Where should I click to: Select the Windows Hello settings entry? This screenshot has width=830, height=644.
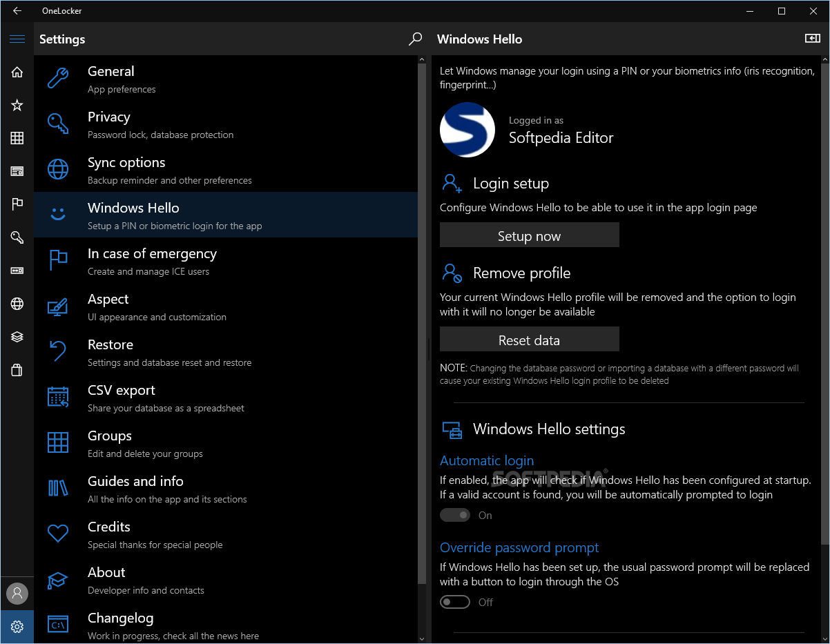[x=226, y=215]
